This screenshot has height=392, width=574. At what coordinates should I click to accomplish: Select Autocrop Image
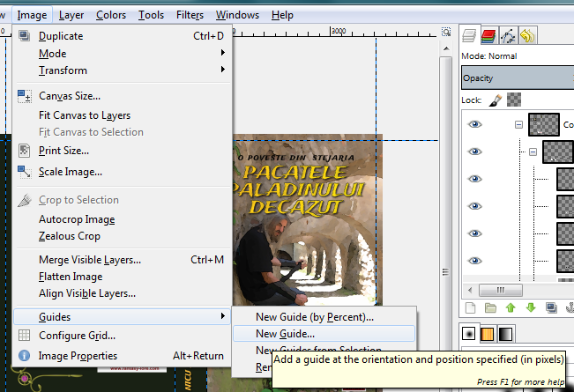tap(122, 219)
